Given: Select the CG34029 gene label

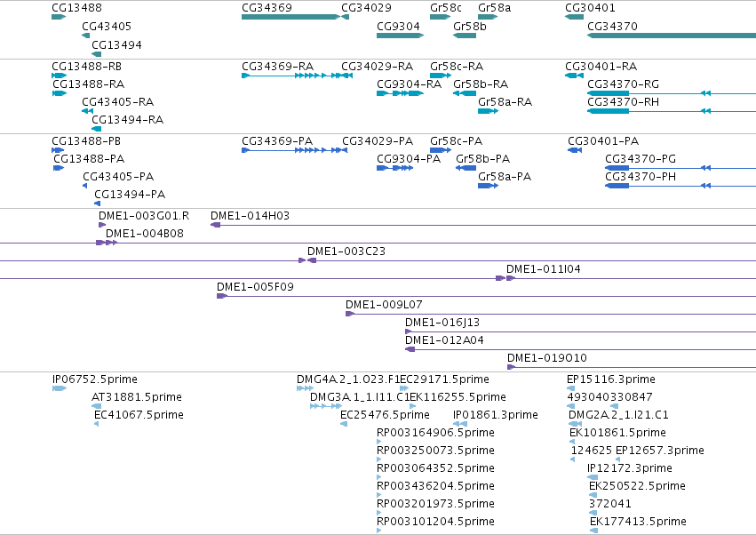Looking at the screenshot, I should click(x=366, y=8).
